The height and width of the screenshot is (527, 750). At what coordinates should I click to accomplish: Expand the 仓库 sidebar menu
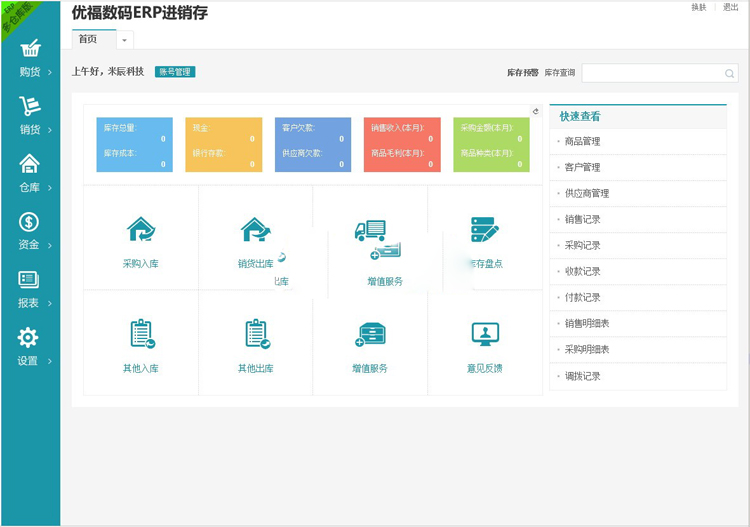[30, 174]
